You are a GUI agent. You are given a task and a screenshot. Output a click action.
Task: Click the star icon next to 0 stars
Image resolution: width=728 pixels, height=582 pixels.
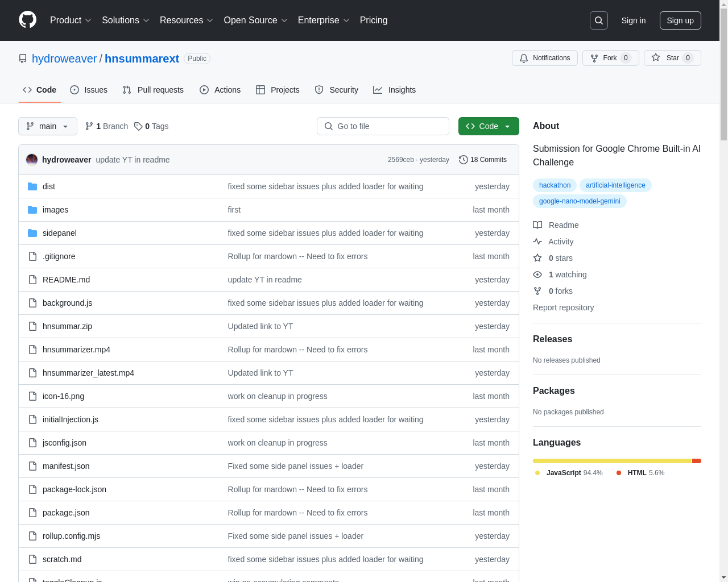(537, 258)
